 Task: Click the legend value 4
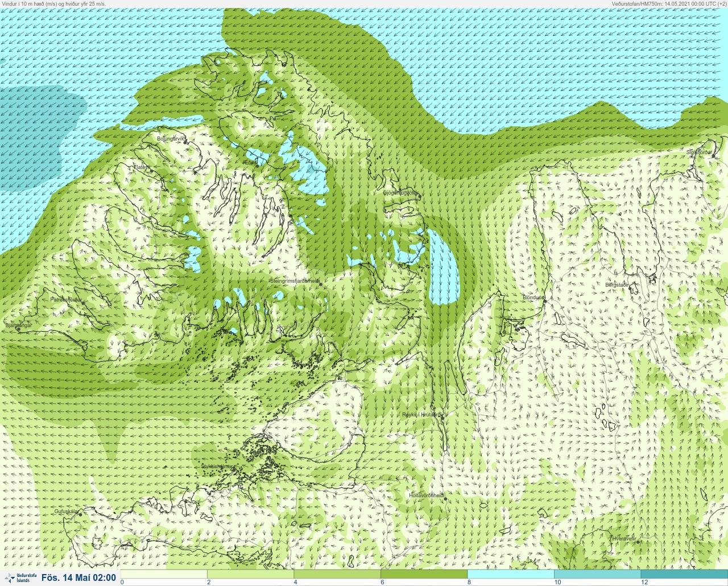[x=296, y=582]
